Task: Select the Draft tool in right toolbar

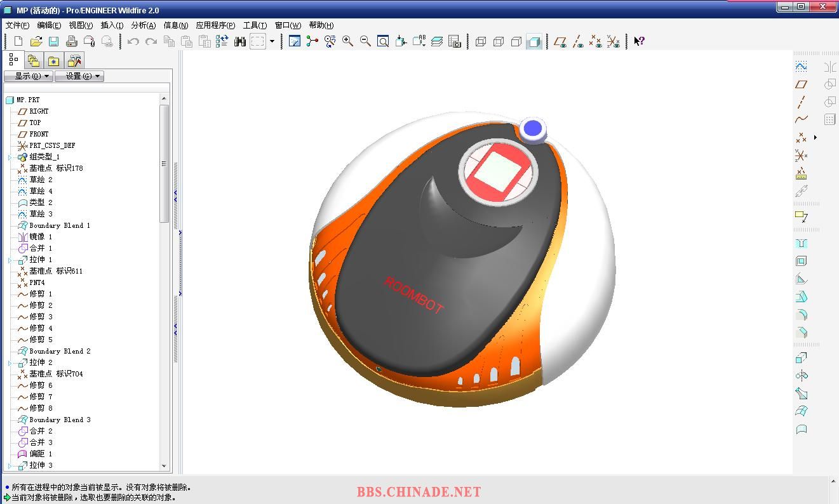Action: [802, 297]
